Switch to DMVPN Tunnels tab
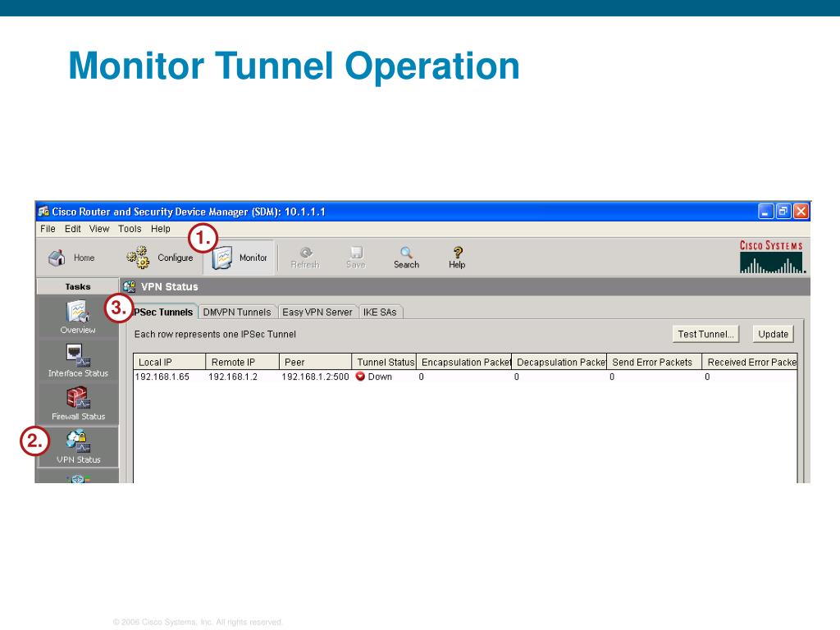This screenshot has width=840, height=630. (x=237, y=313)
